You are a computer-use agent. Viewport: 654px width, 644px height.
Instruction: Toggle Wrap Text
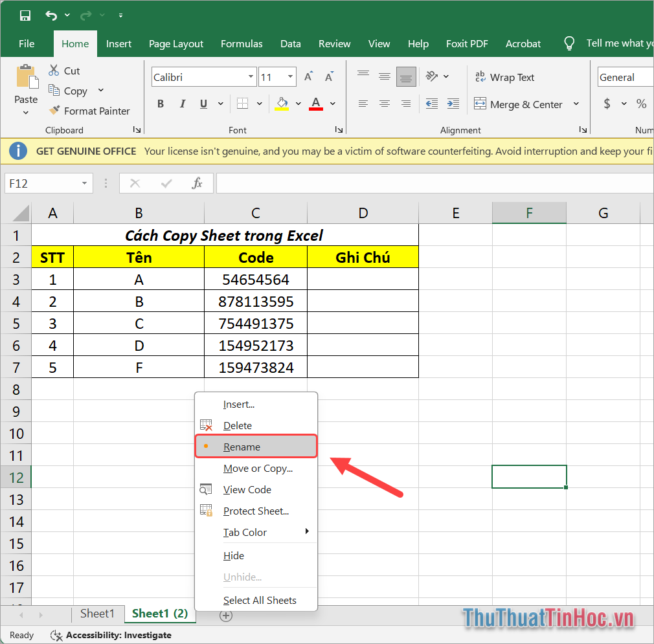tap(505, 77)
